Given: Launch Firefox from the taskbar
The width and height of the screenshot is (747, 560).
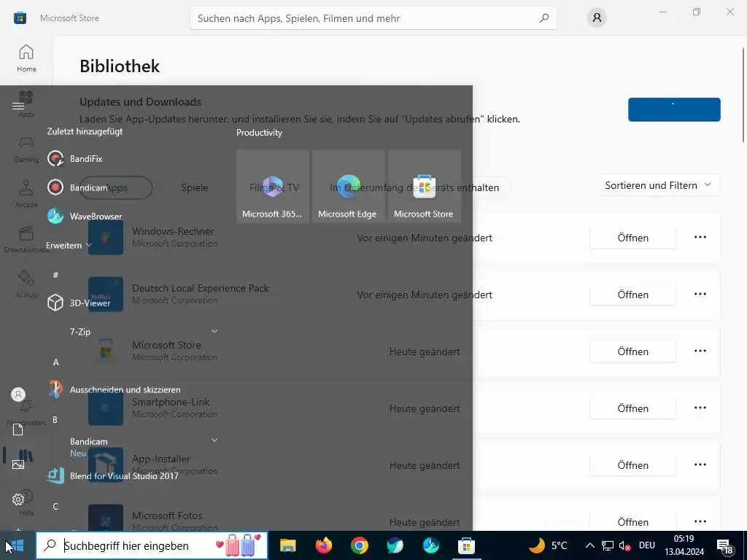Looking at the screenshot, I should coord(323,545).
